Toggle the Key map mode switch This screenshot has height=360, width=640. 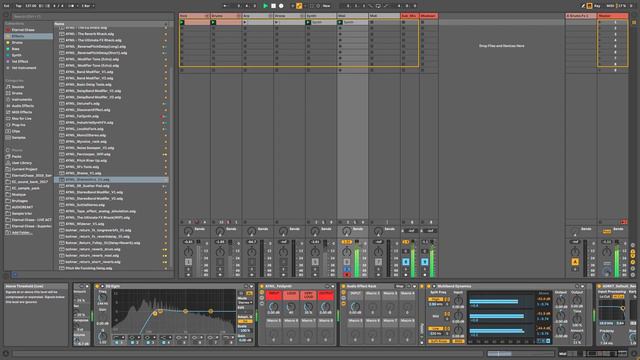pos(598,6)
